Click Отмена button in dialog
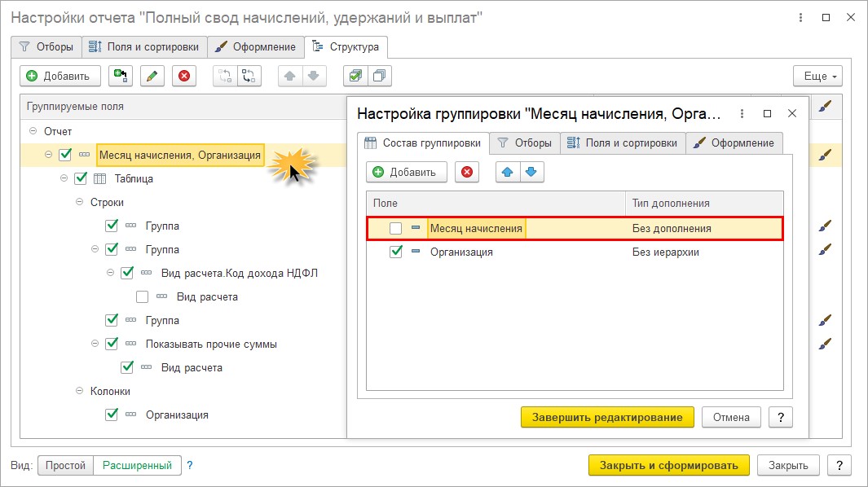Viewport: 868px width, 487px height. tap(731, 417)
